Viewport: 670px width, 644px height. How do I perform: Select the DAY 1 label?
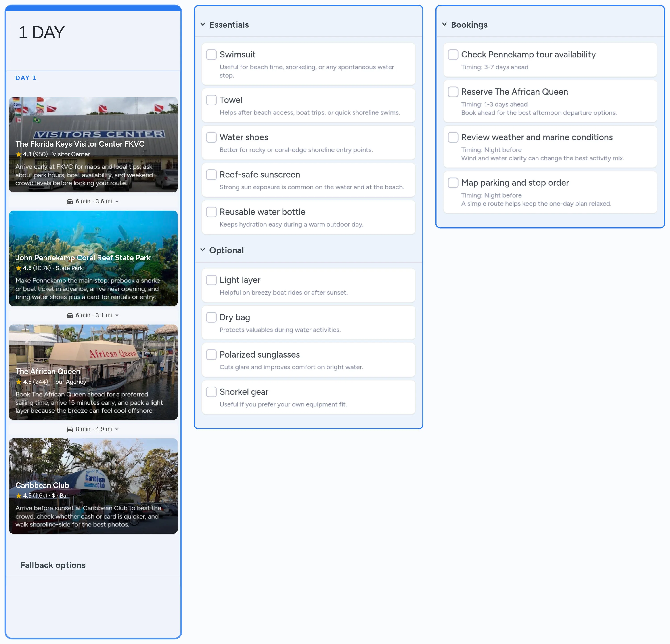[x=26, y=78]
